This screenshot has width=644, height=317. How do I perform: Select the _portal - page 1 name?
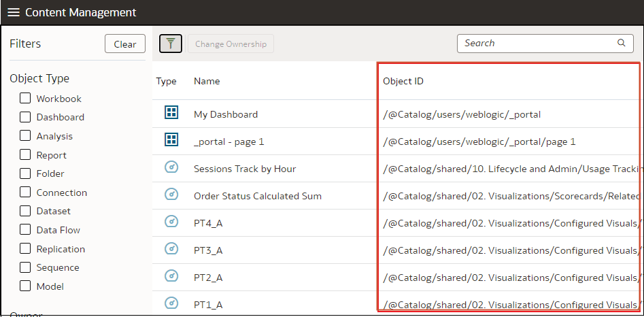(228, 142)
